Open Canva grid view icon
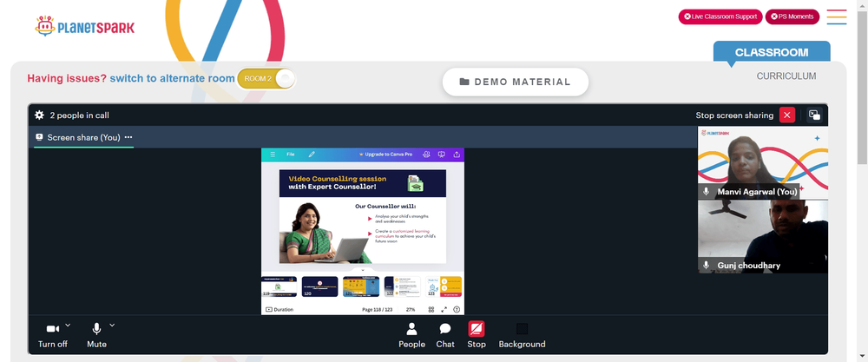868x362 pixels. tap(431, 309)
